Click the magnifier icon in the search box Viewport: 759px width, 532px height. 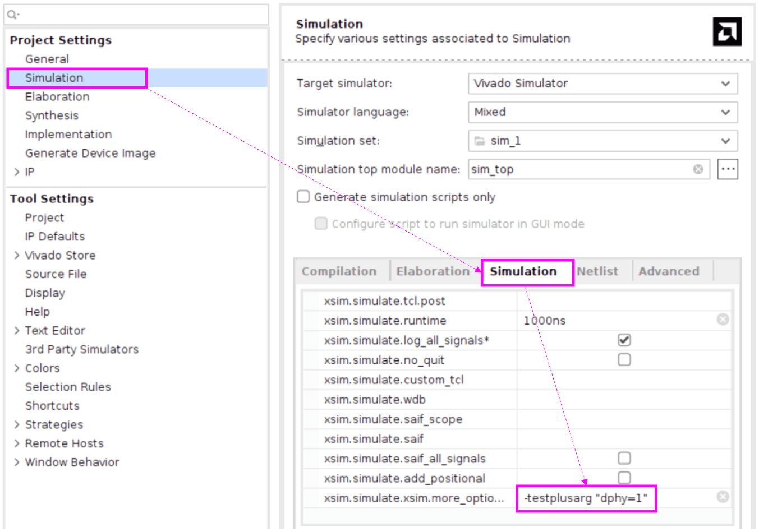[11, 15]
